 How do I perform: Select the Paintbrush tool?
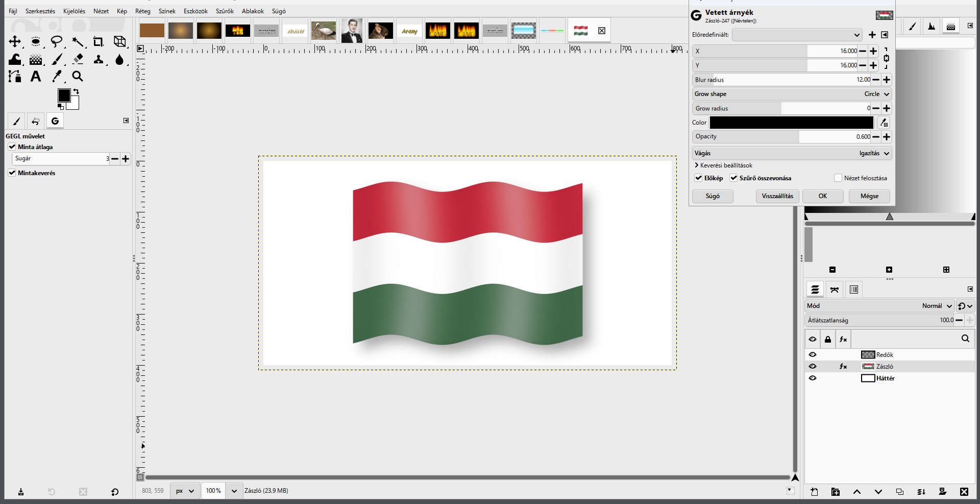coord(57,59)
